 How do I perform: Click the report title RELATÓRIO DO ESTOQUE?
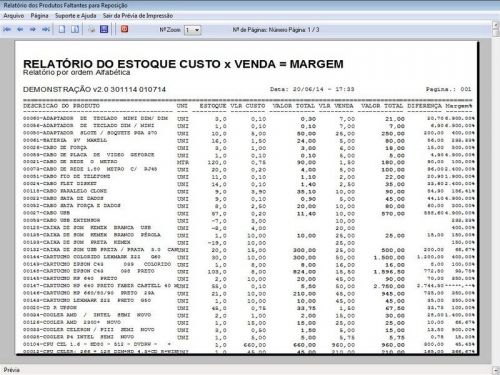pos(183,64)
